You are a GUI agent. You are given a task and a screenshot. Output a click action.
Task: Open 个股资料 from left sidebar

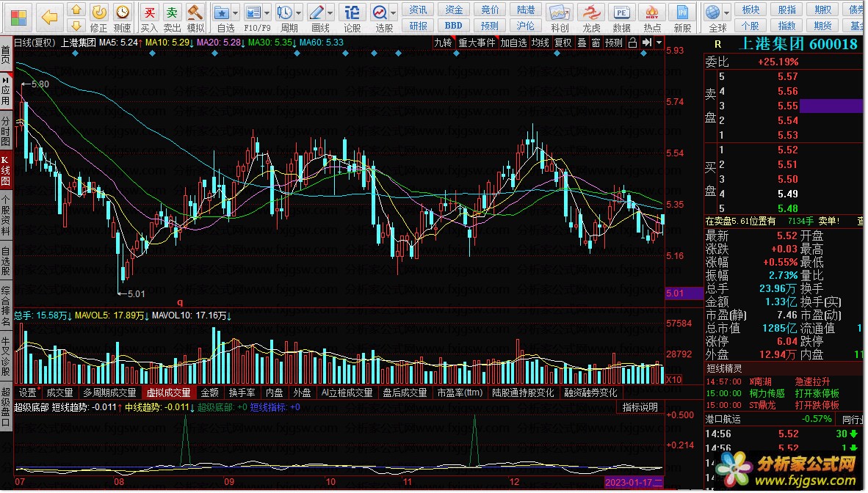point(6,216)
